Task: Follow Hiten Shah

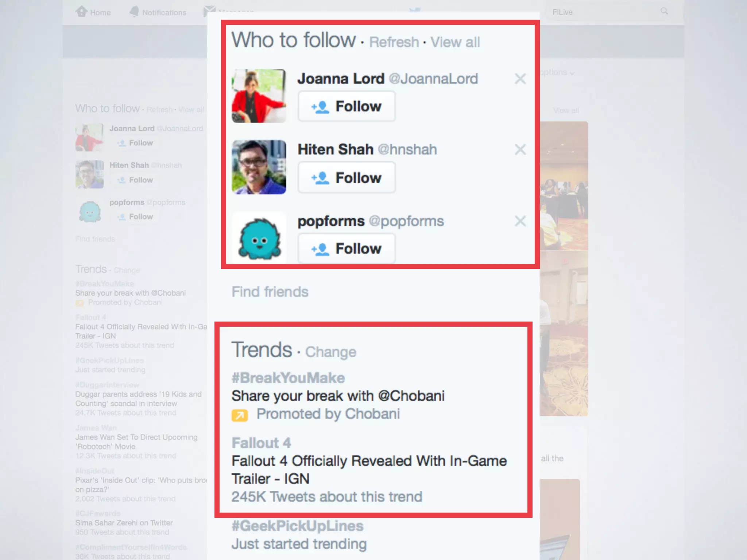Action: 347,178
